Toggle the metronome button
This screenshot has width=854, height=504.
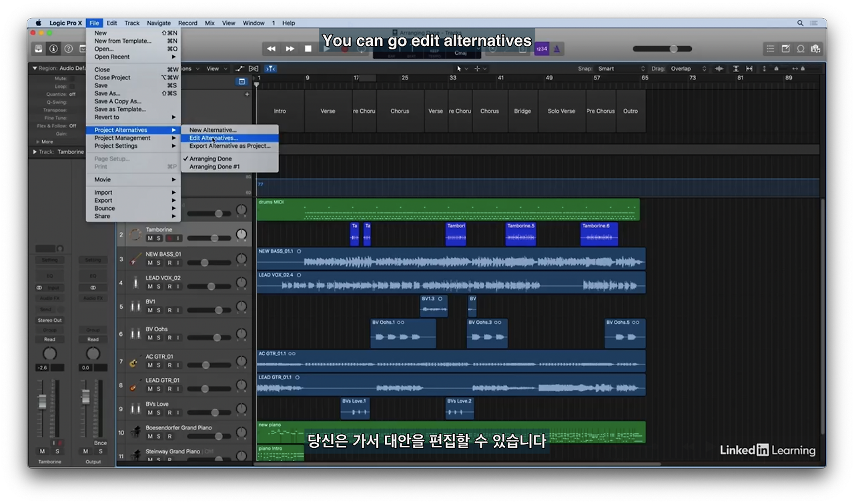[x=557, y=49]
